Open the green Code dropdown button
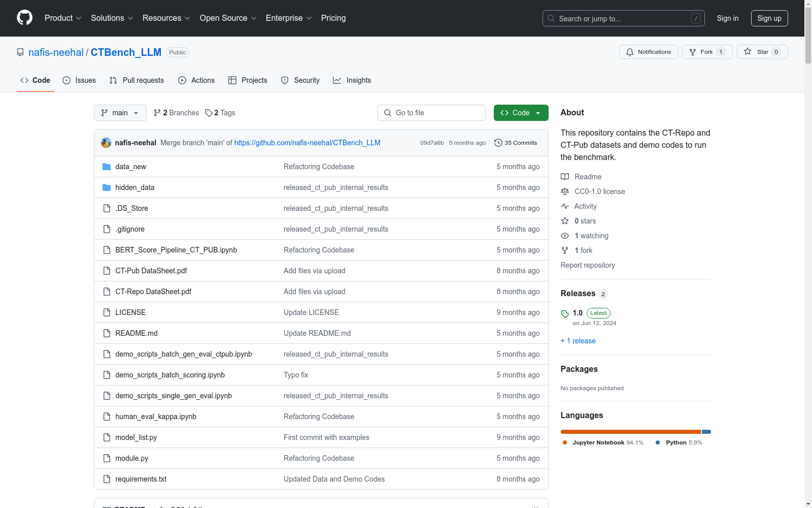This screenshot has height=508, width=812. [x=521, y=113]
